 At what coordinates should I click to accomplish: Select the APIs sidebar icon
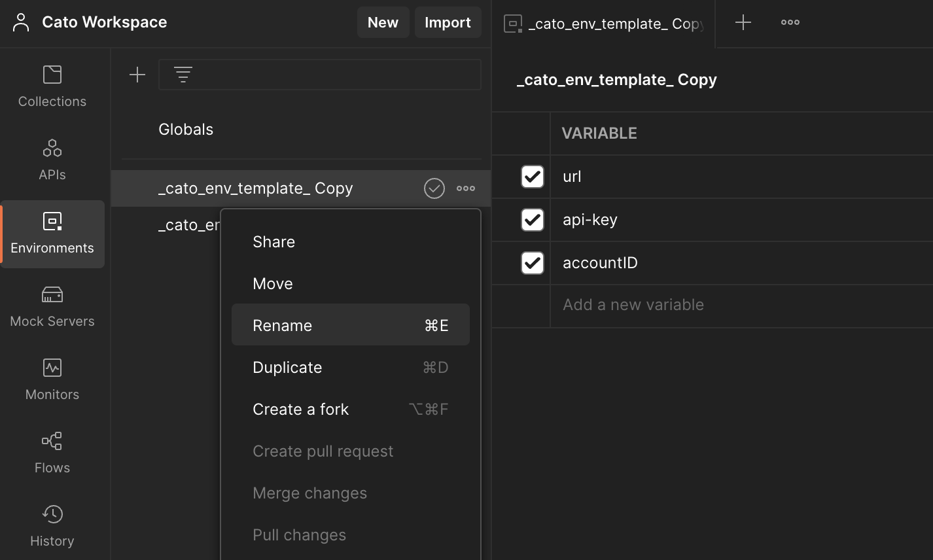52,158
